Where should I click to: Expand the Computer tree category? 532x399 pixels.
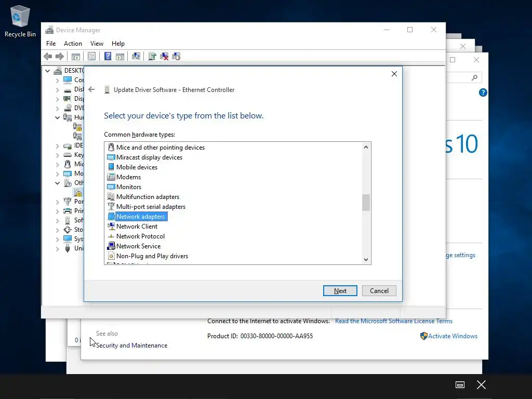pos(57,81)
